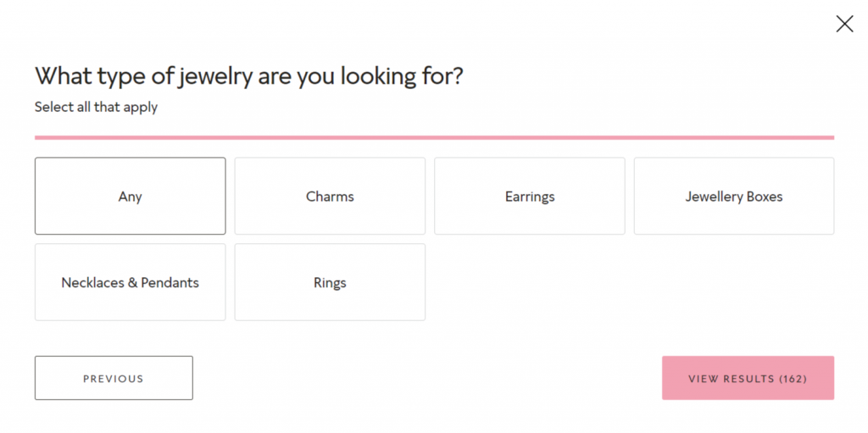Close the jewelry quiz dialog
The image size is (868, 433).
click(x=844, y=24)
